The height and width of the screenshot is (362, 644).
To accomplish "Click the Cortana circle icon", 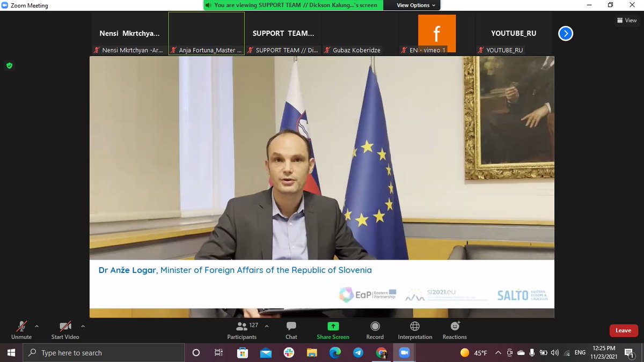I will coord(196,353).
